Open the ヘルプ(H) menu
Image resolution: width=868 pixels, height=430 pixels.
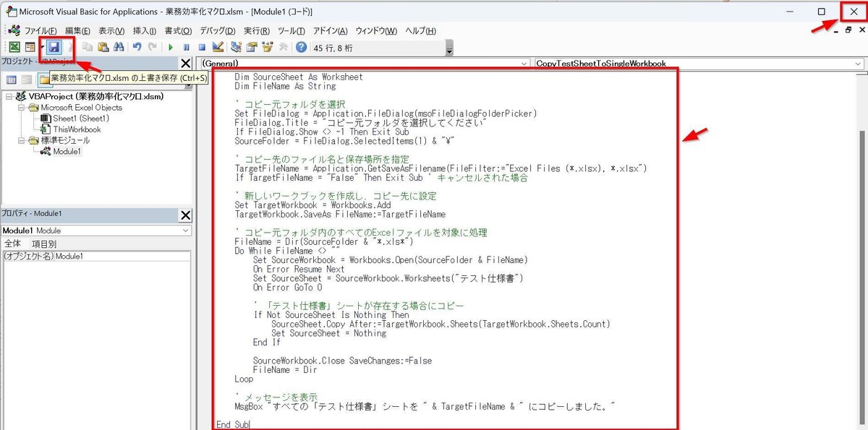click(420, 30)
